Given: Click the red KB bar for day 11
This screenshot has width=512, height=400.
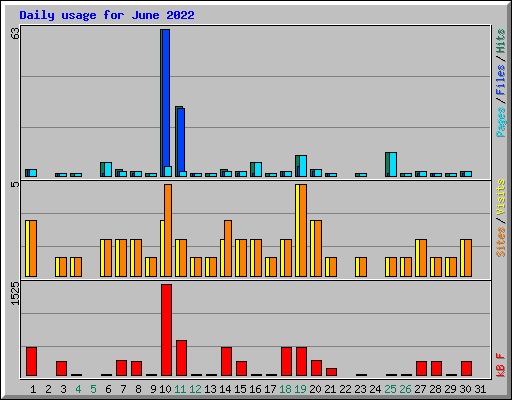Looking at the screenshot, I should pos(181,358).
